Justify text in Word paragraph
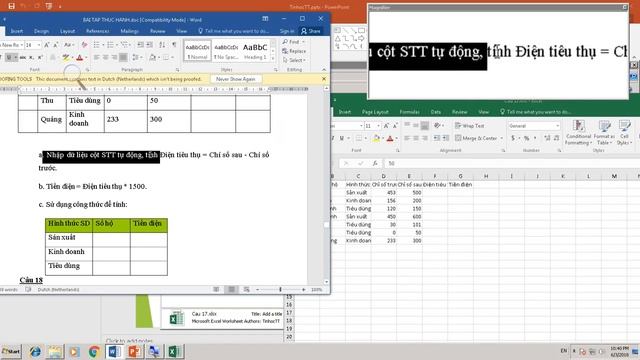Screen dimensions: 640x360 pyautogui.click(x=123, y=58)
